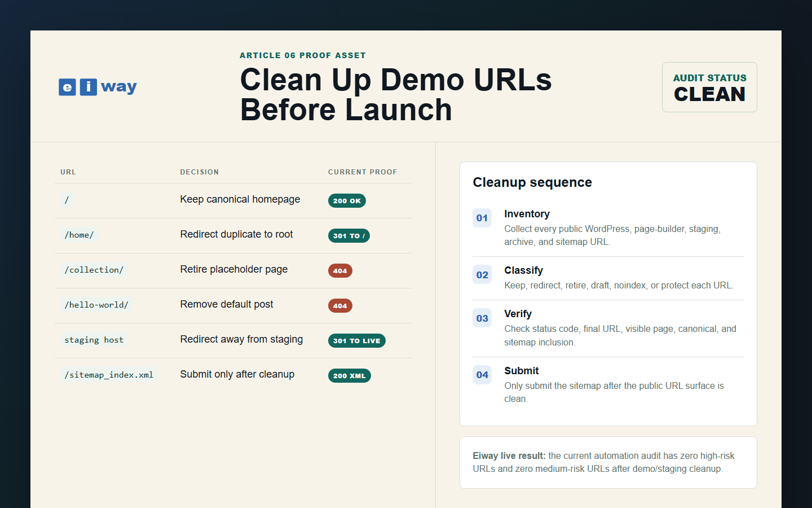Select the '200 OK' status badge

coord(347,201)
